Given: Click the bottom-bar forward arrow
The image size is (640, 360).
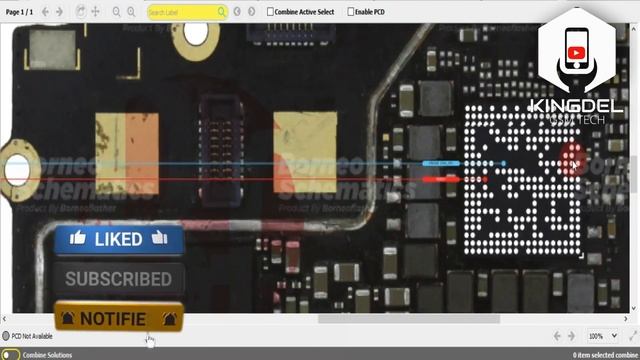Looking at the screenshot, I should tap(571, 336).
